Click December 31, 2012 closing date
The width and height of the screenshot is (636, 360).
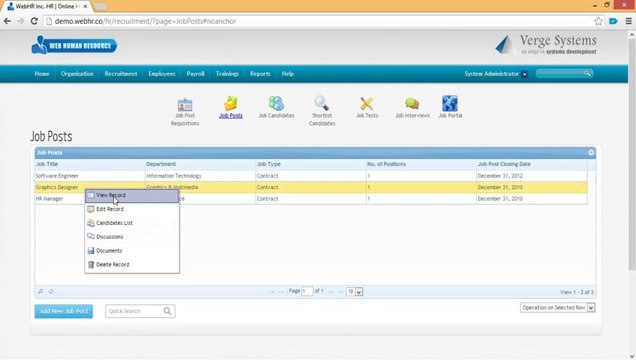tap(500, 176)
